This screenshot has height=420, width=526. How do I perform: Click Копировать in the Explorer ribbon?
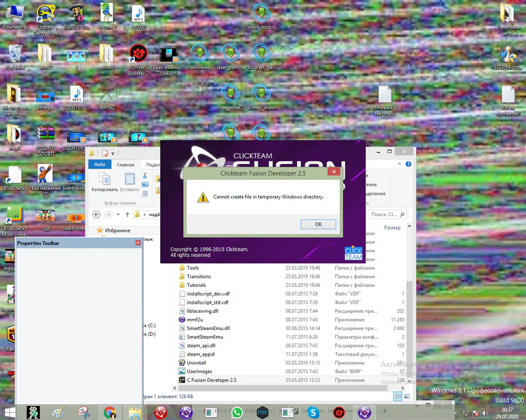(x=105, y=182)
